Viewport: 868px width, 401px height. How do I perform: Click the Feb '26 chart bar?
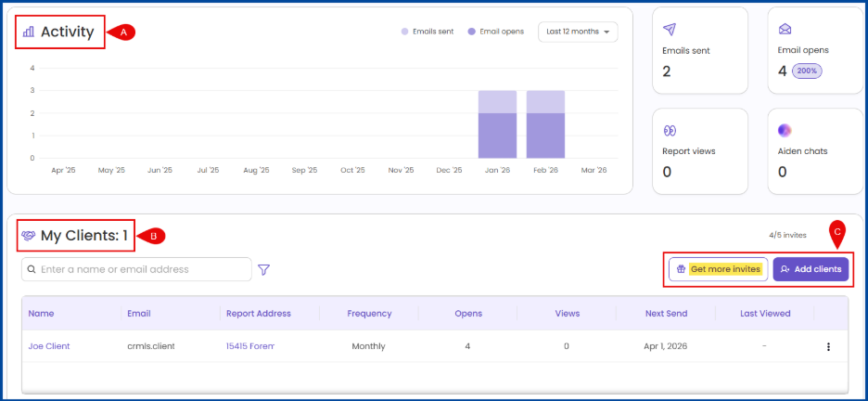[545, 125]
